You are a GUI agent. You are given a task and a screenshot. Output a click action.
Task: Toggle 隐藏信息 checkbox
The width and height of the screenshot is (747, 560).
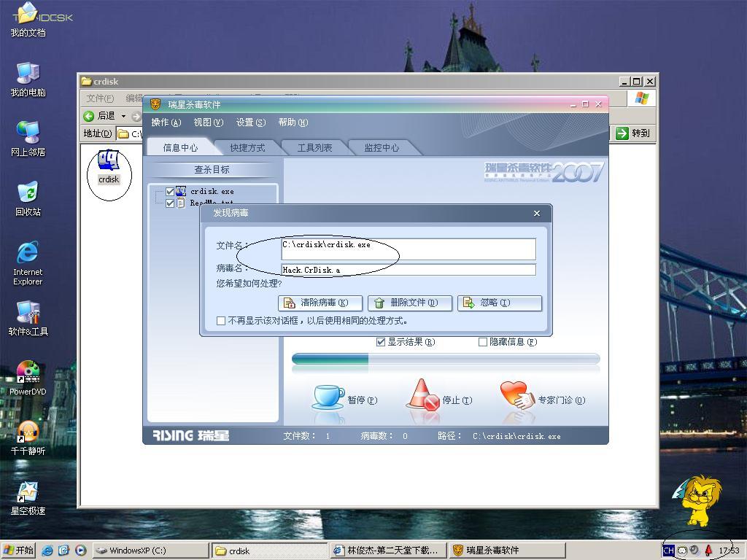pos(483,342)
